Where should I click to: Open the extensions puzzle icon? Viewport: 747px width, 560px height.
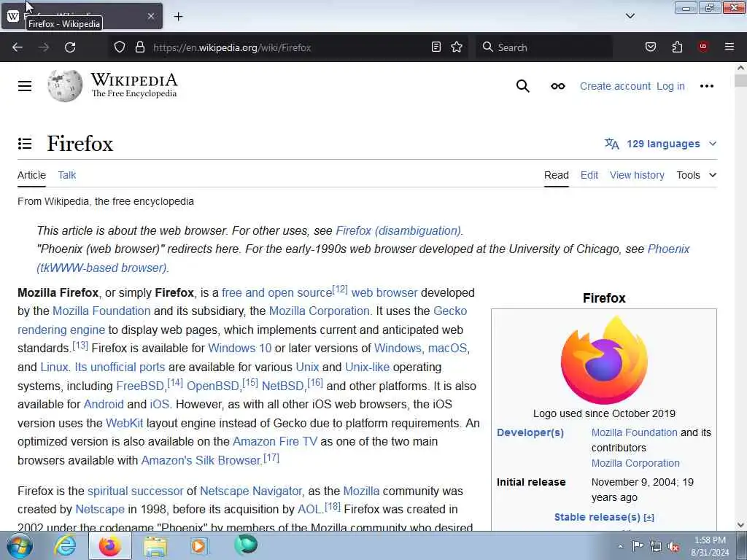[677, 47]
